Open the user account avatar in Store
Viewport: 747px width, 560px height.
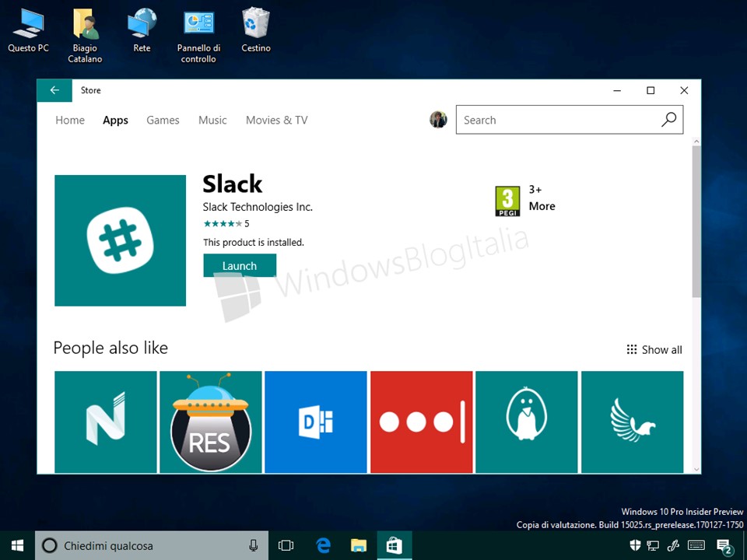tap(438, 120)
